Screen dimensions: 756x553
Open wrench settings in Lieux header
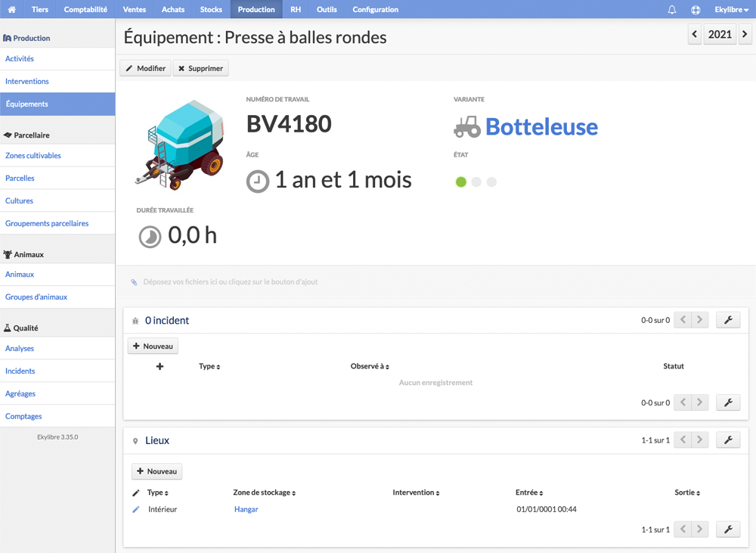tap(728, 440)
